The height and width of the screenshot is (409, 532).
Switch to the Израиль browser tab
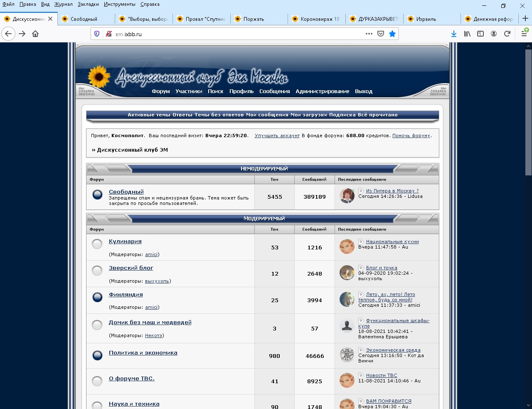coord(432,19)
